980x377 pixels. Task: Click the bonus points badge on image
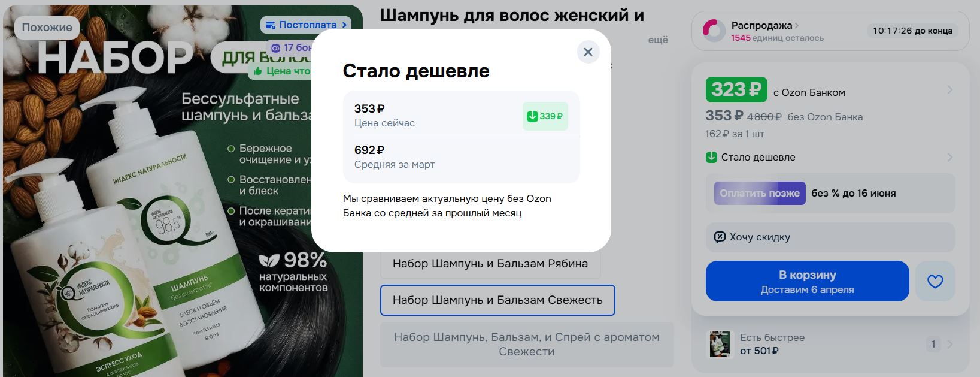point(290,47)
